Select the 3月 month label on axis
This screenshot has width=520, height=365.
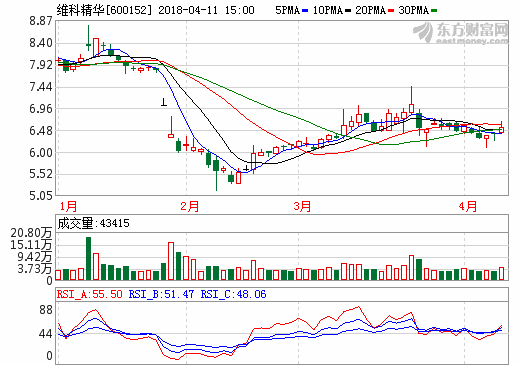tap(302, 206)
